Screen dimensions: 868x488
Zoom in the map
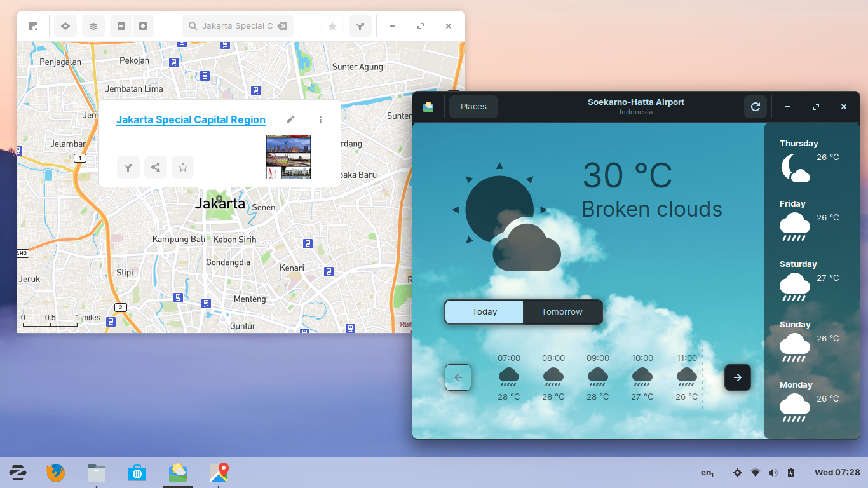click(x=143, y=26)
